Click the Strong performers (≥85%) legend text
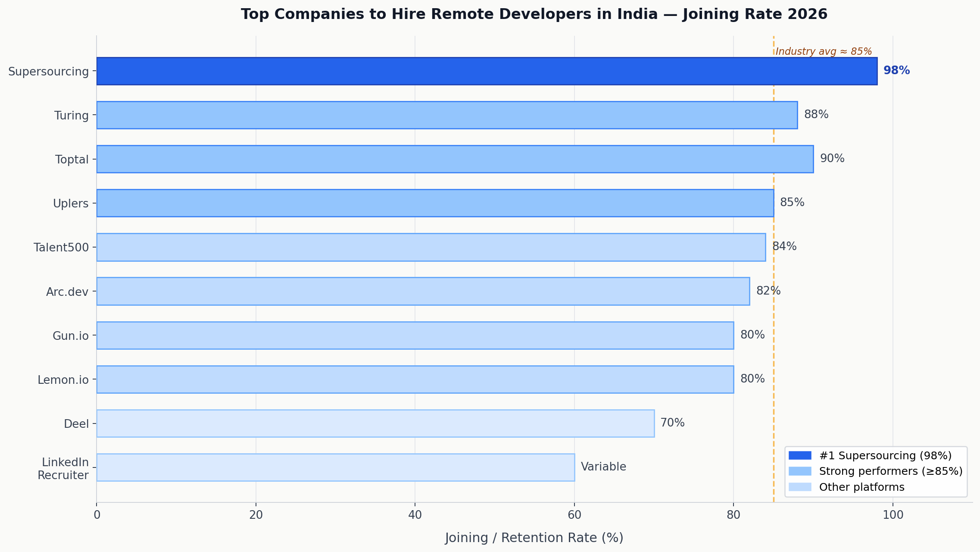The width and height of the screenshot is (980, 552). point(891,471)
